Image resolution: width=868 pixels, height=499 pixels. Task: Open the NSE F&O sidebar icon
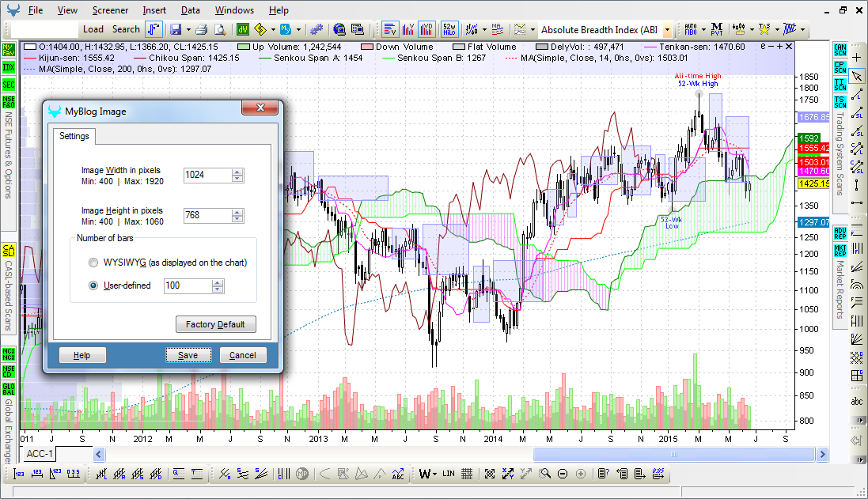[x=8, y=102]
